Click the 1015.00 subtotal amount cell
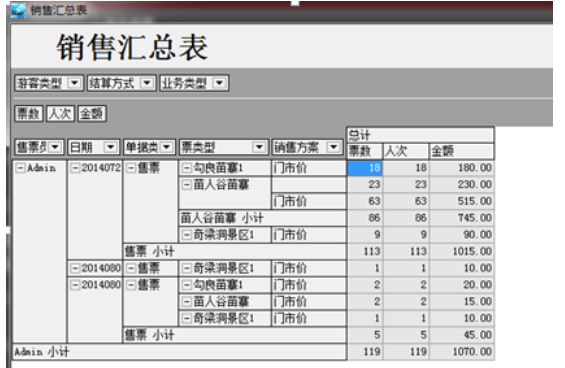The width and height of the screenshot is (565, 368). 461,252
